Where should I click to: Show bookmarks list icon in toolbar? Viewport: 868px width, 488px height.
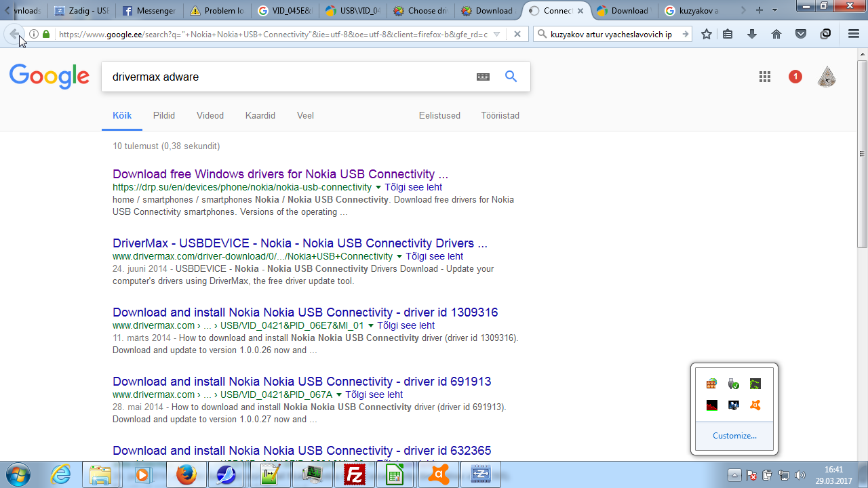click(x=728, y=34)
